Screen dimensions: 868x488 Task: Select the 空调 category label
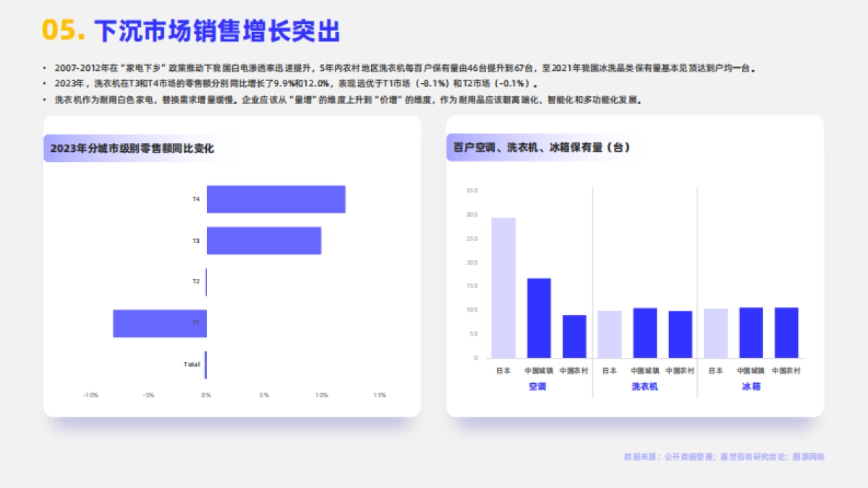(x=537, y=388)
